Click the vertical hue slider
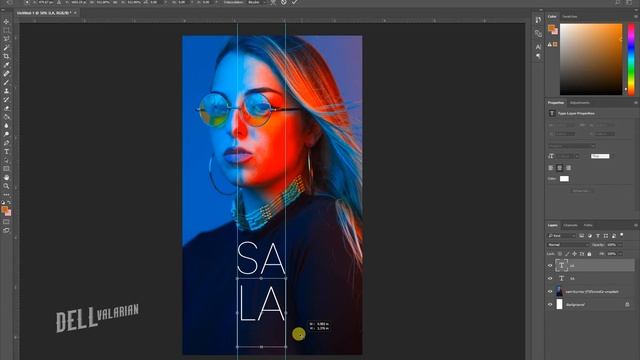Image resolution: width=640 pixels, height=360 pixels. 631,59
